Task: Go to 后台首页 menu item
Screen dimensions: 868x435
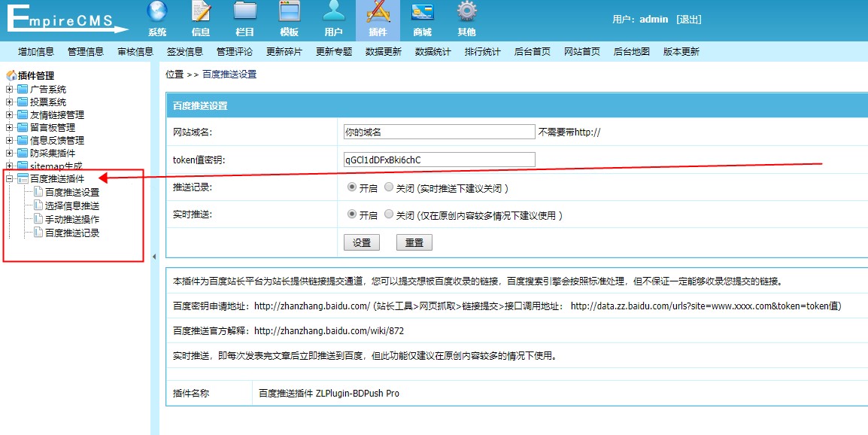Action: (533, 51)
